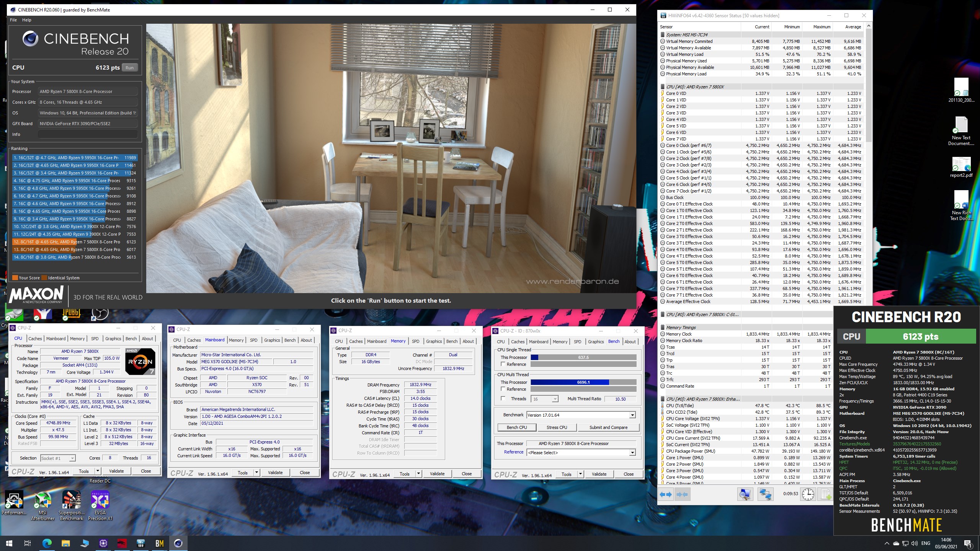Viewport: 980px width, 551px height.
Task: Select Superposition Benchmark desktop icon
Action: pos(72,505)
